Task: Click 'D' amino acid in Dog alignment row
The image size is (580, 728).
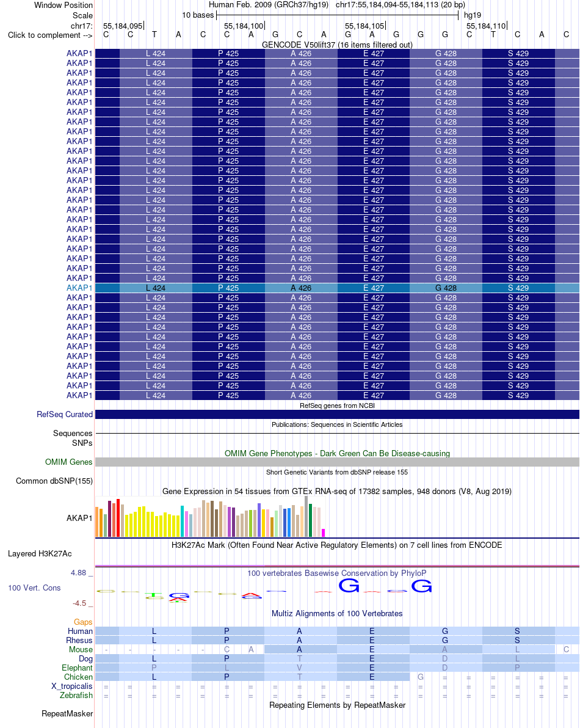Action: pyautogui.click(x=444, y=658)
